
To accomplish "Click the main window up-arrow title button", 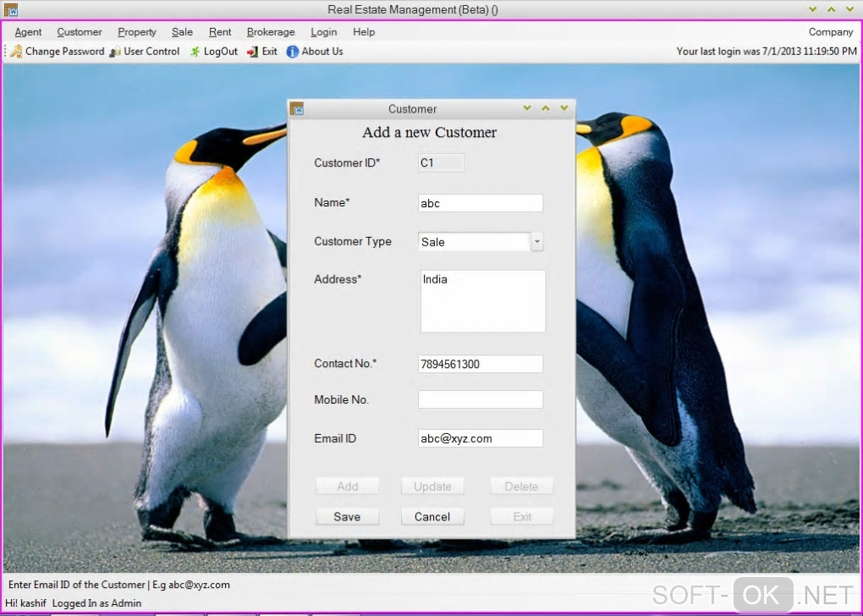I will pos(831,9).
